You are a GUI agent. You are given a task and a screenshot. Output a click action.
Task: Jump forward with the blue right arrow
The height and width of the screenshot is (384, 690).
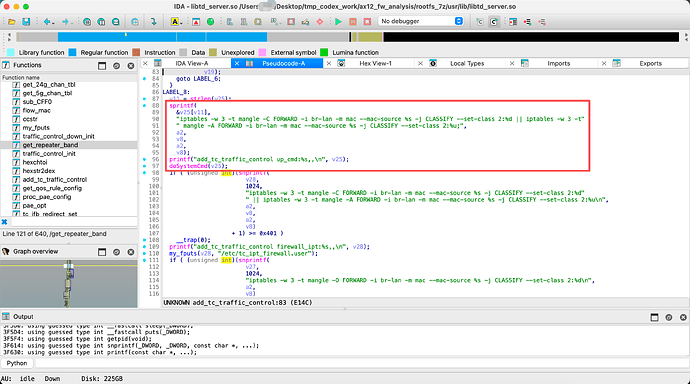coord(65,22)
